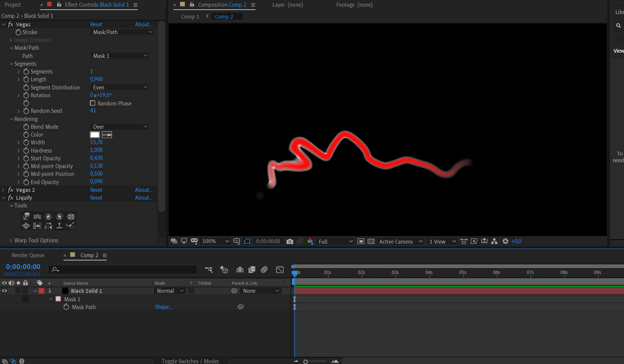This screenshot has height=364, width=624.
Task: Toggle Transparency Grid in viewer
Action: point(371,241)
